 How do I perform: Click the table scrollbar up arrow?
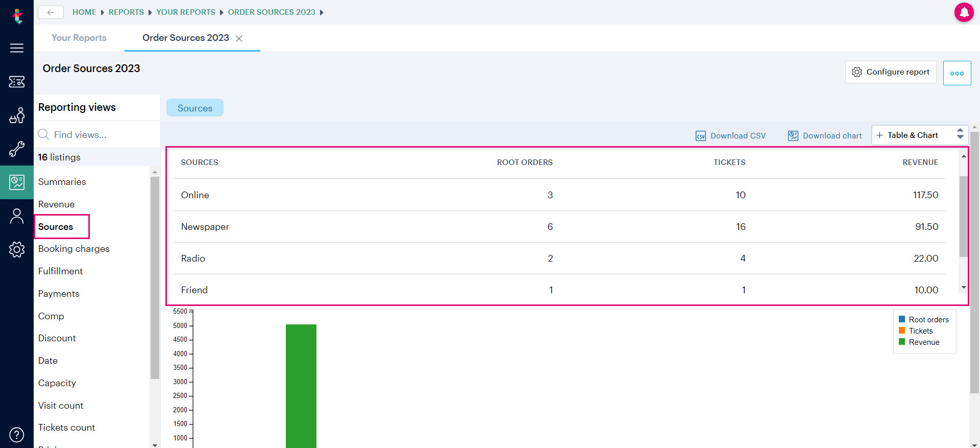coord(964,156)
